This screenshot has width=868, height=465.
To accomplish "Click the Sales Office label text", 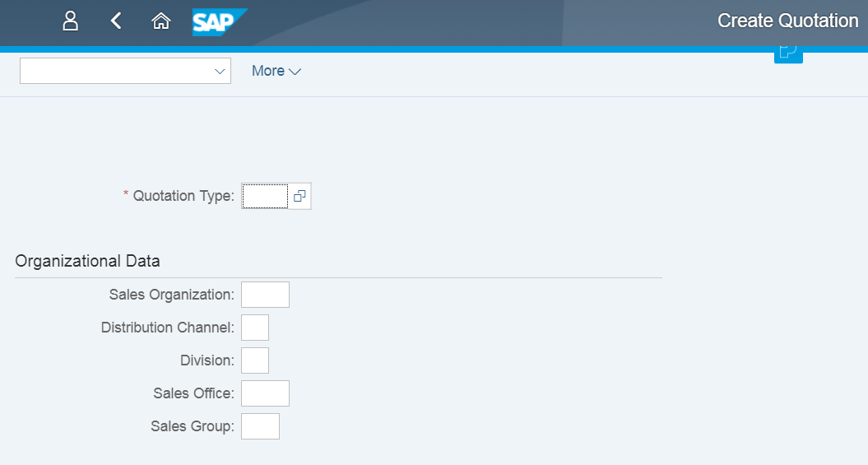I will pos(193,393).
